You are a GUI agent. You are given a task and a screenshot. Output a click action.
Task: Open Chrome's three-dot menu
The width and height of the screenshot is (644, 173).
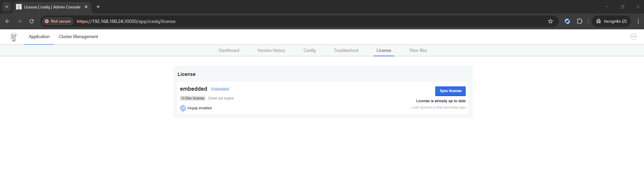[x=638, y=21]
